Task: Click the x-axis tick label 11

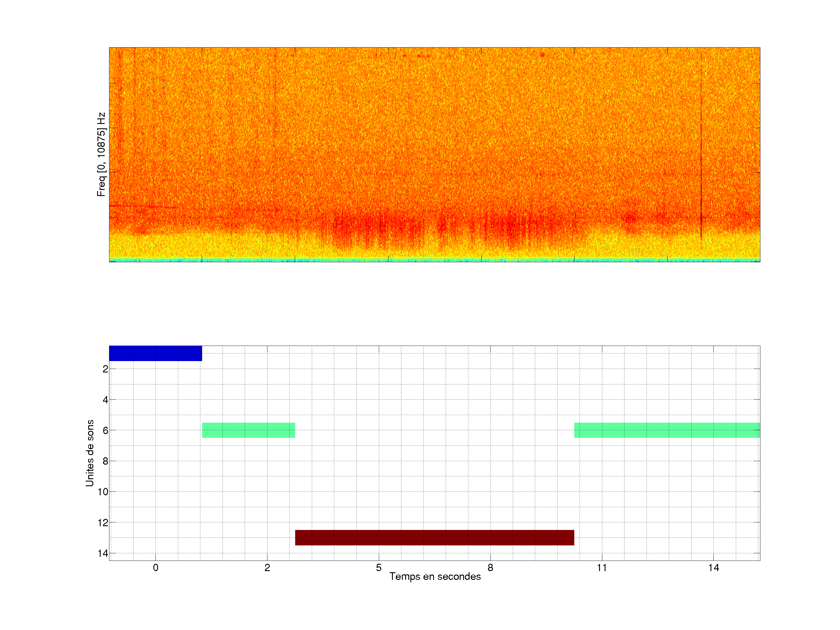Action: (x=601, y=568)
